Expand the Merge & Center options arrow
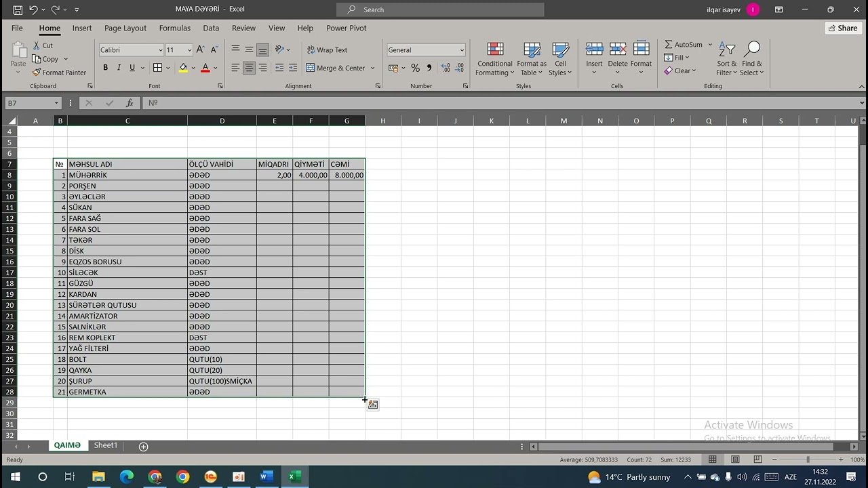Image resolution: width=868 pixels, height=488 pixels. [372, 68]
